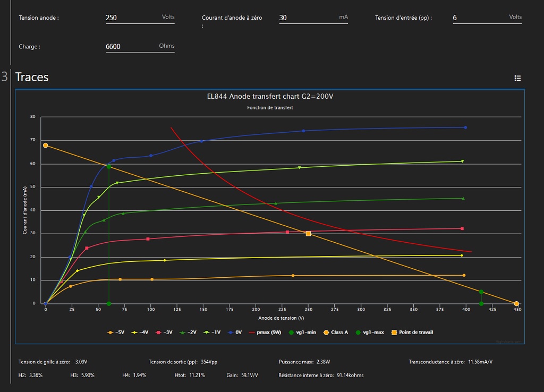Hide the -4V trace via legend
The image size is (544, 392).
point(140,333)
